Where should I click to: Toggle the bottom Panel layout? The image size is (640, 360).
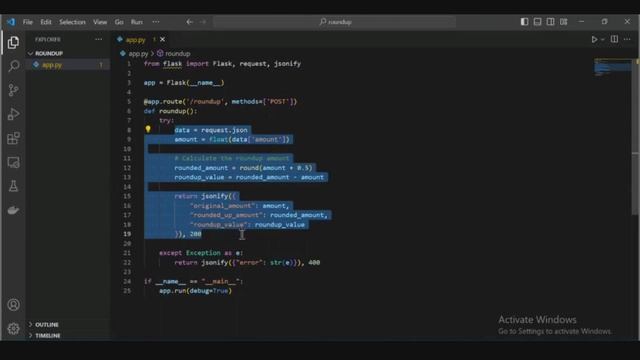(x=538, y=22)
